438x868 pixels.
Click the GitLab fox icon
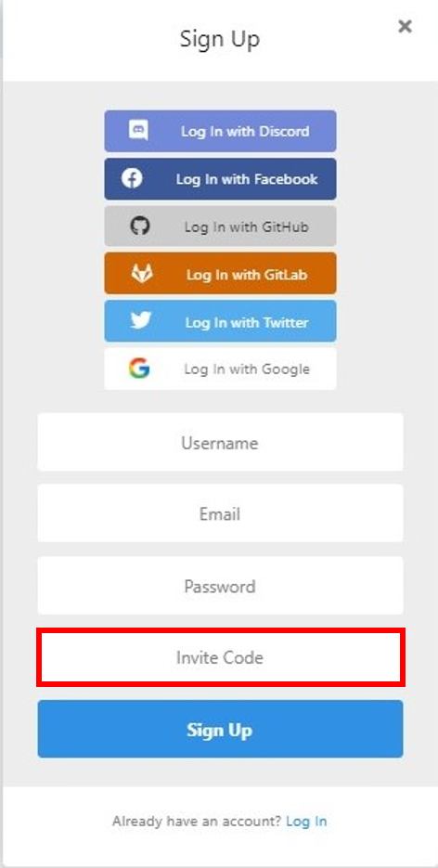click(142, 274)
